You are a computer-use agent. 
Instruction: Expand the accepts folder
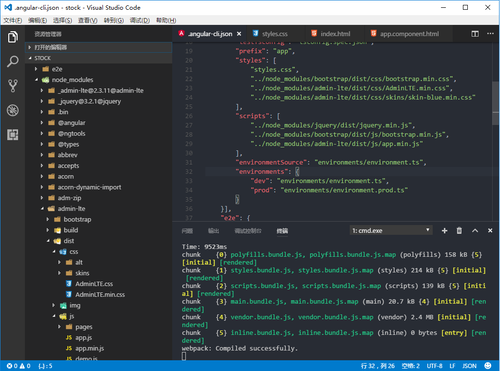click(x=99, y=166)
